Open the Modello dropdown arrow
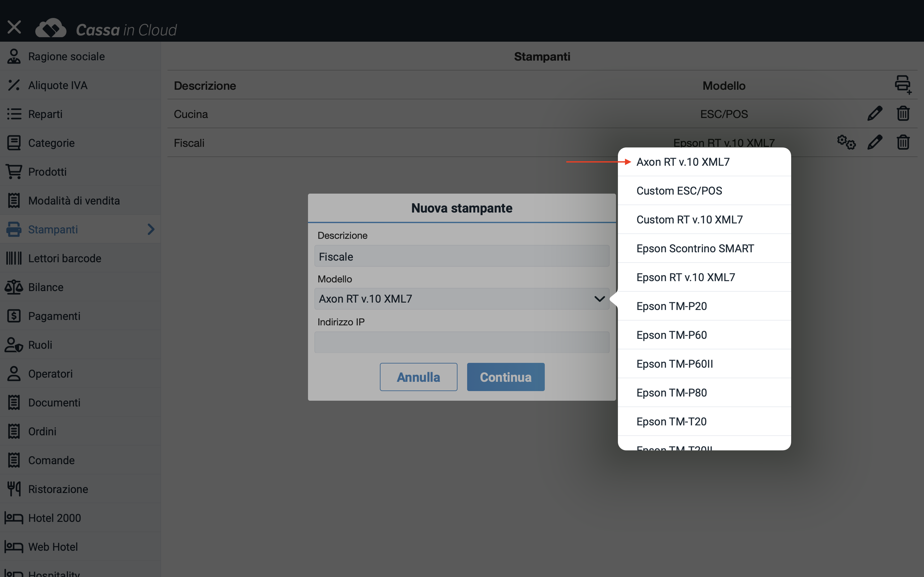The width and height of the screenshot is (924, 577). [x=599, y=299]
